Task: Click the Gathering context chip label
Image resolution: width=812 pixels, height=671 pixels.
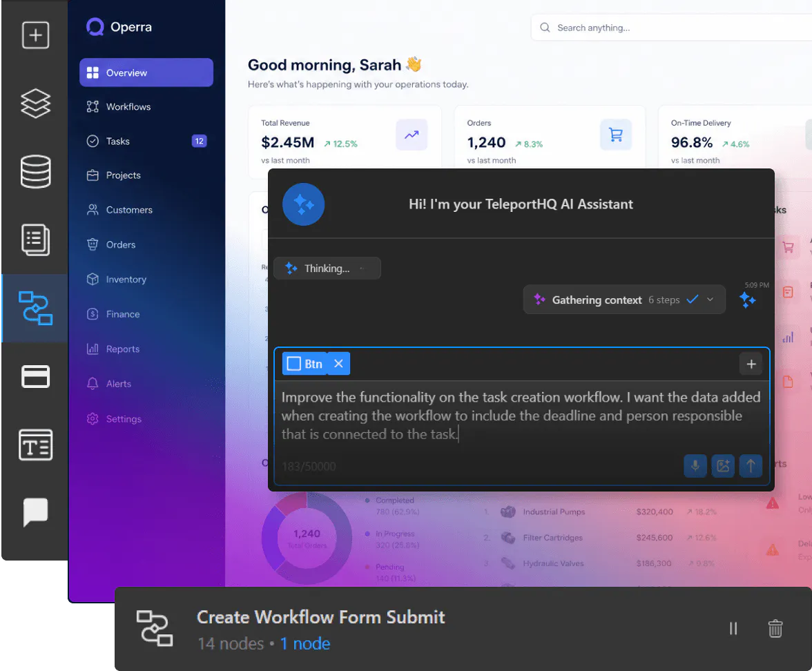Action: (597, 300)
